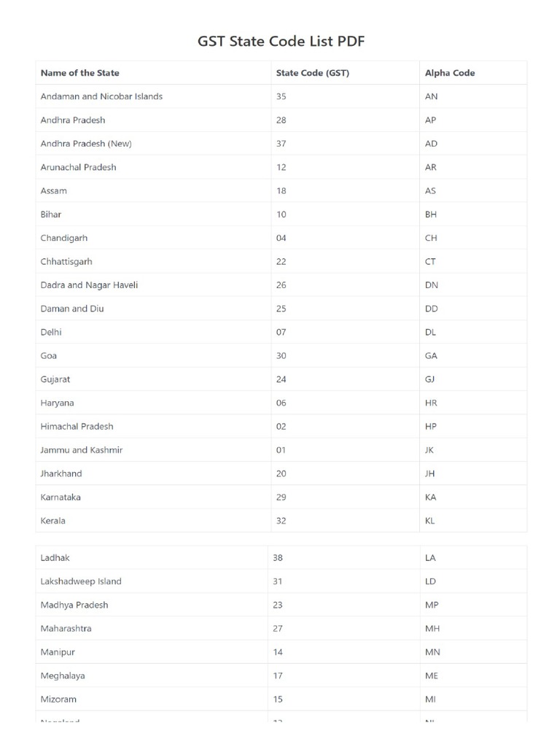The height and width of the screenshot is (747, 560).
Task: Click state code 12 for Arunachal Pradesh
Action: (281, 167)
